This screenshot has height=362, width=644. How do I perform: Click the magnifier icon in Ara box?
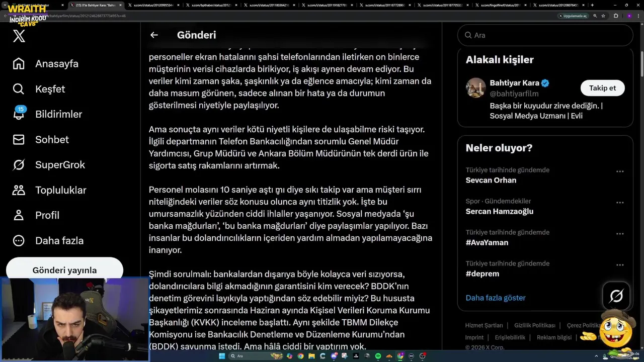tap(468, 35)
